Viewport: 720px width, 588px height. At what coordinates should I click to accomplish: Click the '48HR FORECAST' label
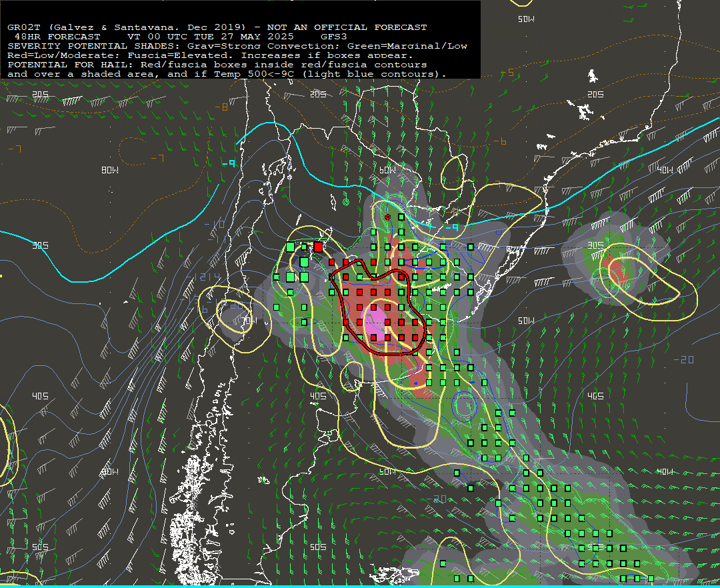(57, 36)
